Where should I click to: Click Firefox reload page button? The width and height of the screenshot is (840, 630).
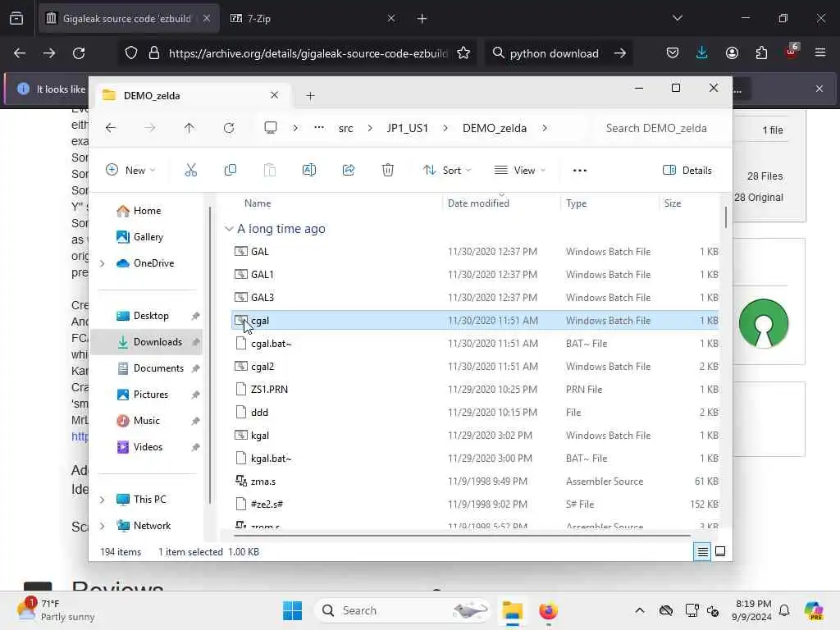click(79, 53)
